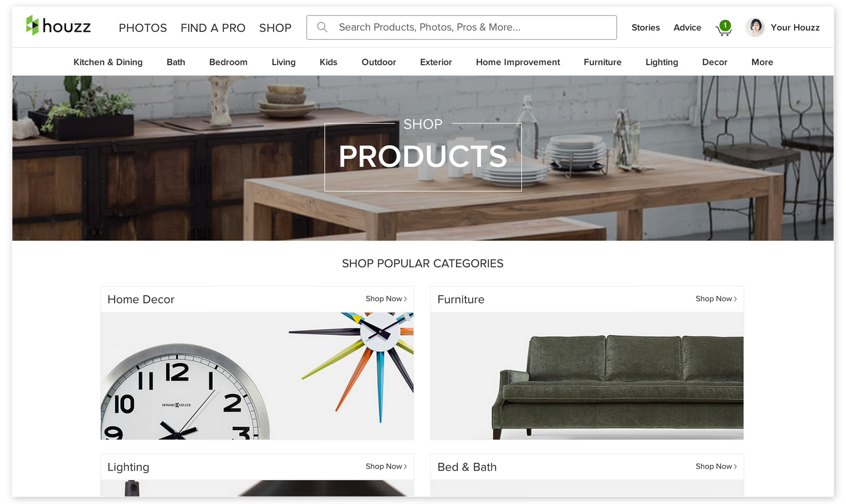Expand the More categories dropdown
The image size is (846, 504).
click(x=762, y=62)
